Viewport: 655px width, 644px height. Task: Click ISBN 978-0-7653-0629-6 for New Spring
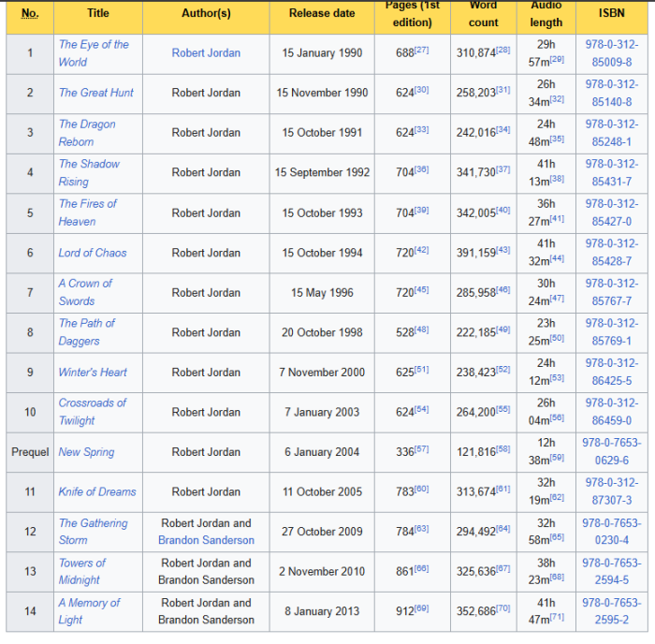click(x=612, y=452)
